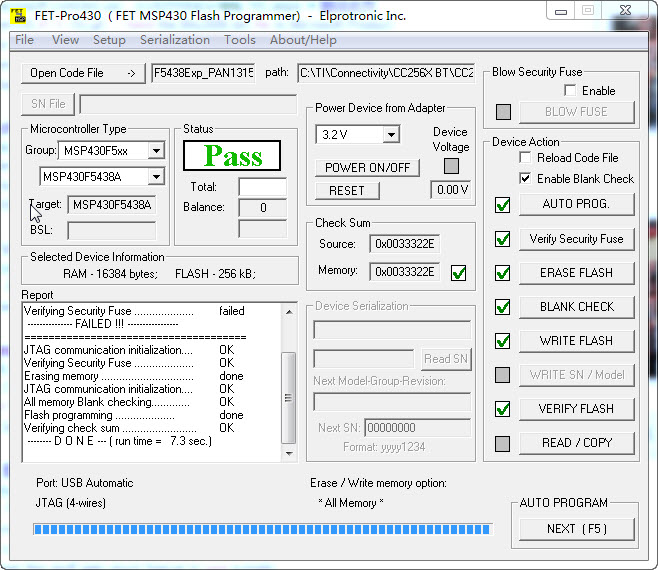The width and height of the screenshot is (658, 570).
Task: Click the gray status box beside WRITE SN / Model
Action: click(502, 375)
